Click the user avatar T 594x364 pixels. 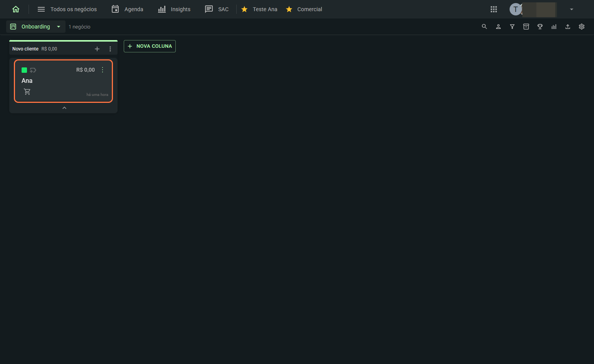click(x=515, y=9)
